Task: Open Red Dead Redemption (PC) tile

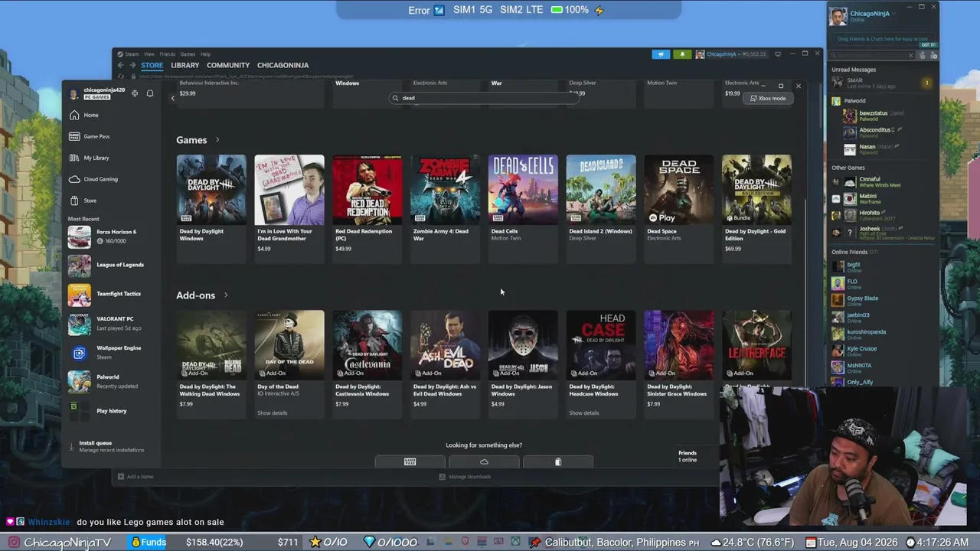Action: point(367,208)
